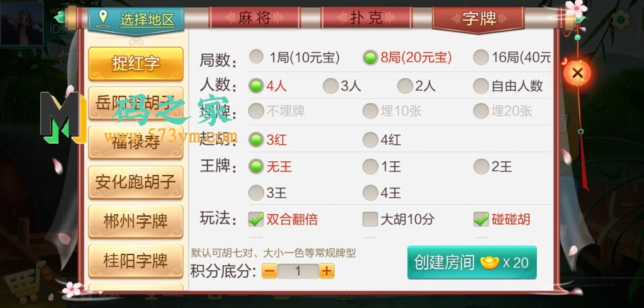644x308 pixels.
Task: Increase 积分底分 with plus button
Action: pos(326,271)
